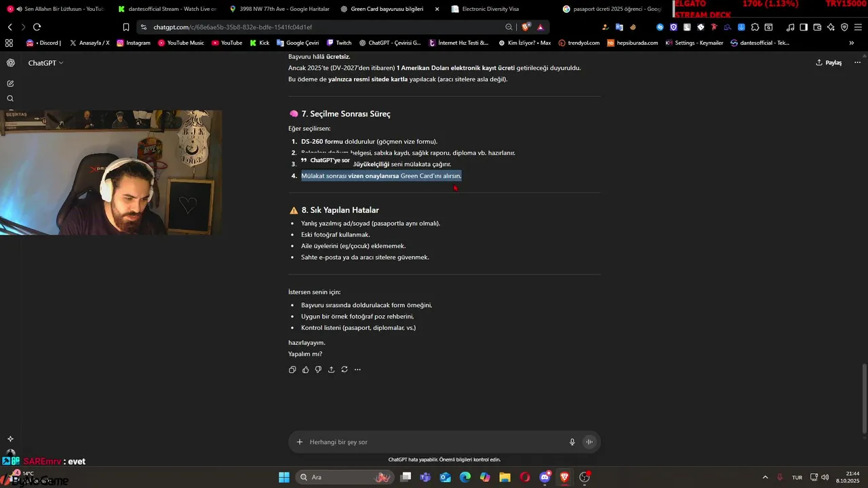Image resolution: width=868 pixels, height=488 pixels.
Task: Open Microsoft Teams from taskbar
Action: (425, 477)
